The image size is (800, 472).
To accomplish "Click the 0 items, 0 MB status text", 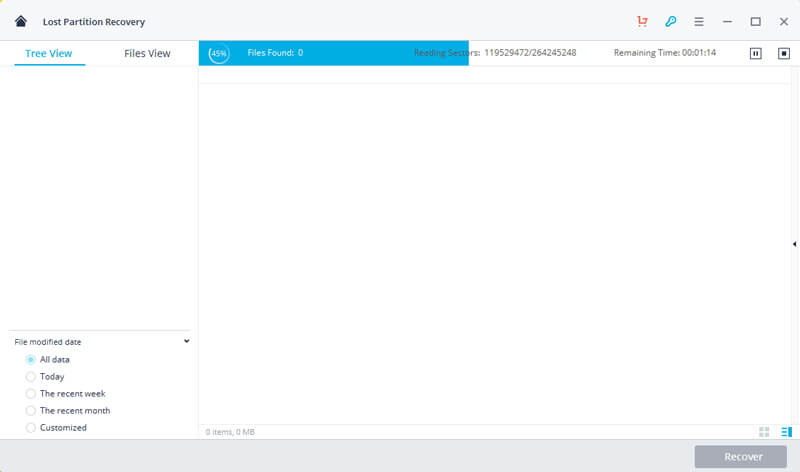I will pos(230,432).
